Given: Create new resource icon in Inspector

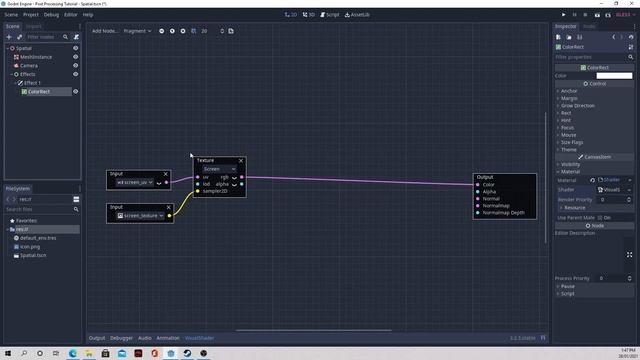Looking at the screenshot, I should pyautogui.click(x=558, y=37).
